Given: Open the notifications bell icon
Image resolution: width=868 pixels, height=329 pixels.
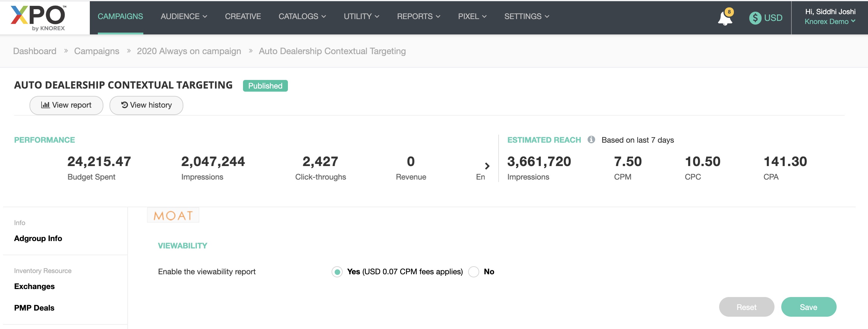Looking at the screenshot, I should pos(724,18).
